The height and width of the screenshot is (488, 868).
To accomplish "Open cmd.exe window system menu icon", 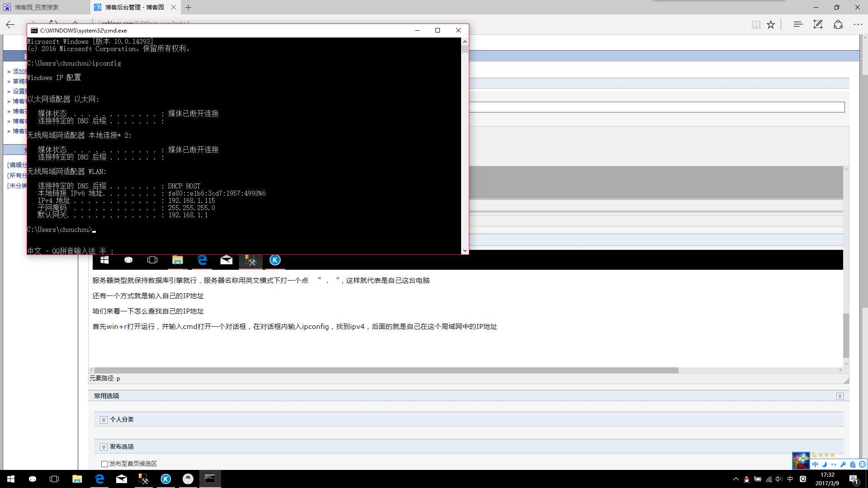I will (x=34, y=31).
